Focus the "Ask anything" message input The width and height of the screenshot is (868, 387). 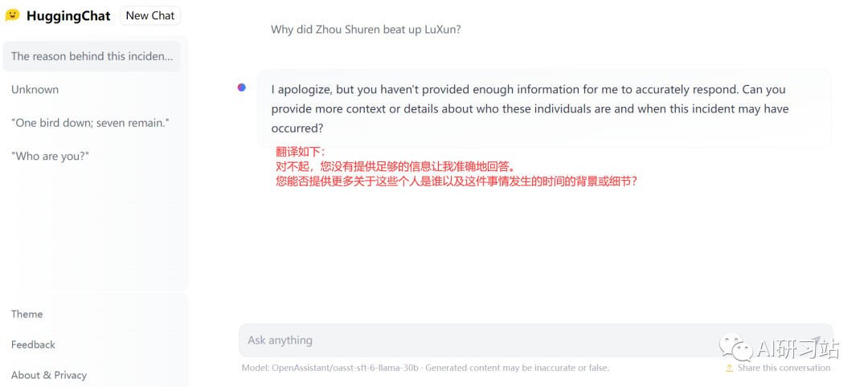coord(535,340)
